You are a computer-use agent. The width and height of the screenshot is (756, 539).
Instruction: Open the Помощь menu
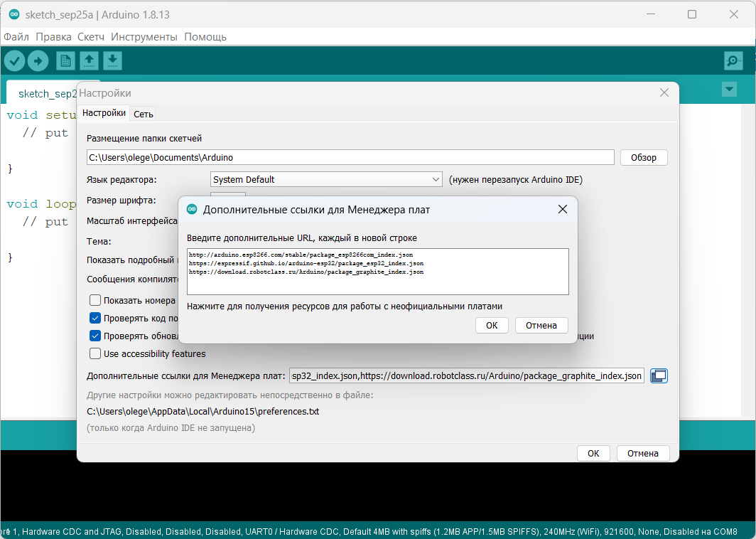click(205, 37)
